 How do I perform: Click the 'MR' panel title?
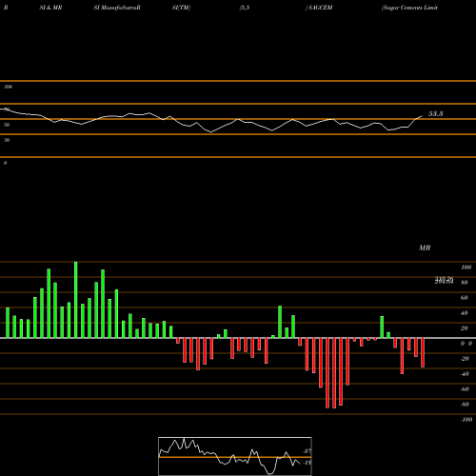click(x=425, y=248)
